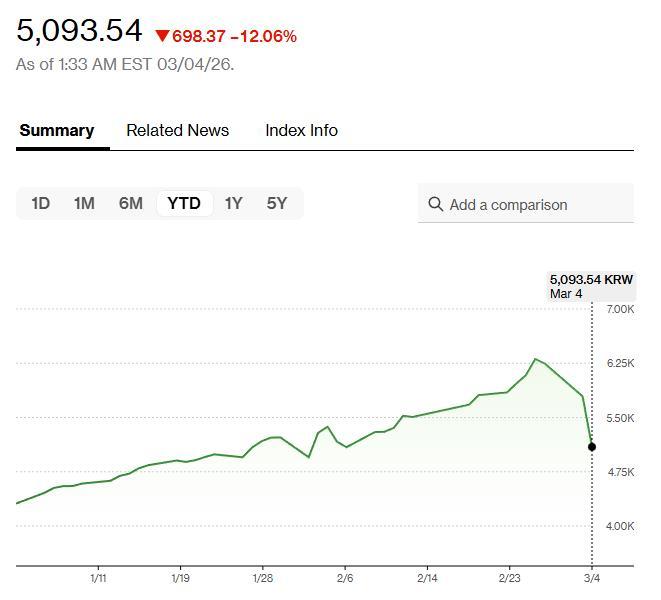Screen dimensions: 661x600
Task: Click the 7.00K y-axis label
Action: (x=620, y=309)
